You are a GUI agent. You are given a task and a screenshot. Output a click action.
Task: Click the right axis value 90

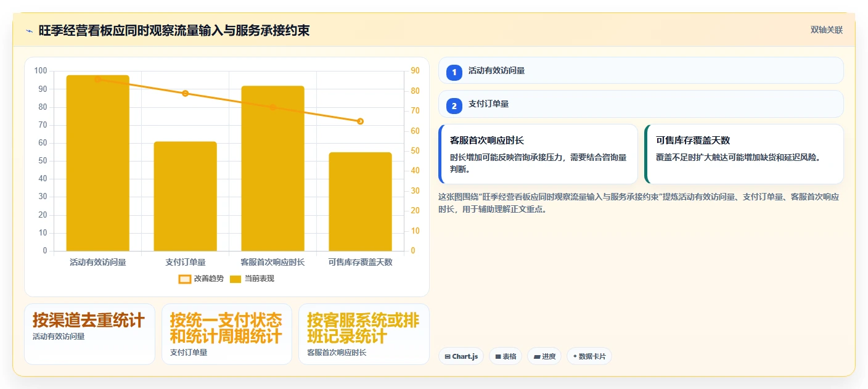click(415, 71)
